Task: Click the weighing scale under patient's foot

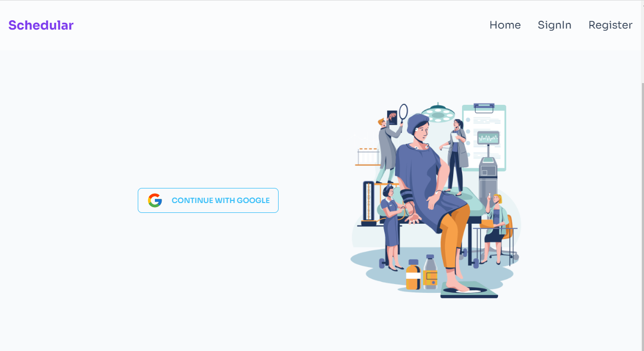Action: pyautogui.click(x=469, y=290)
